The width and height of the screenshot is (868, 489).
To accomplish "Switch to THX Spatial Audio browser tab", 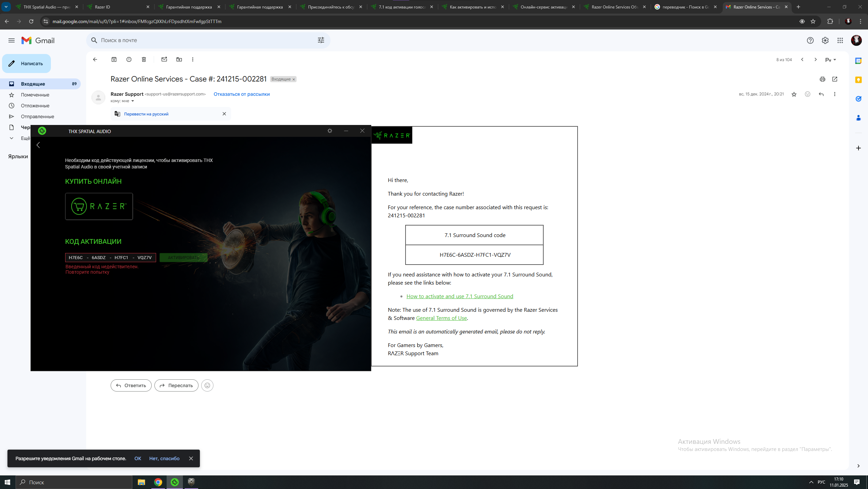I will pos(47,7).
